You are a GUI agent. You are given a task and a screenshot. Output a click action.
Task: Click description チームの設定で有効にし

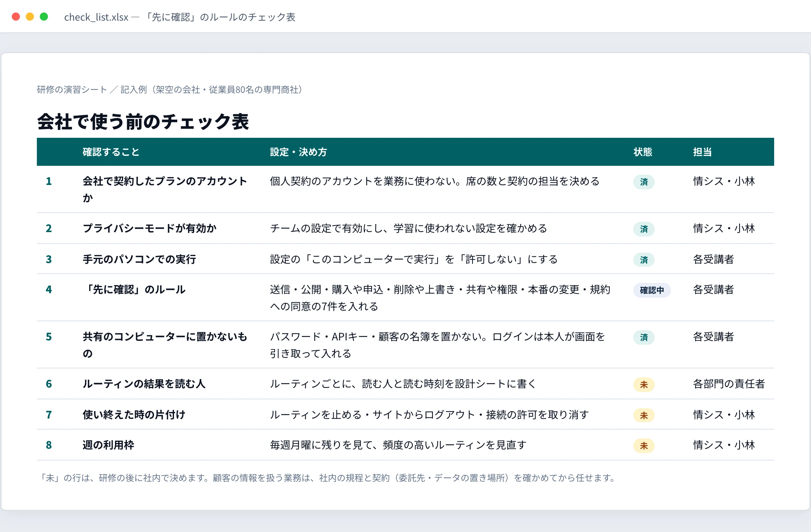tap(408, 228)
